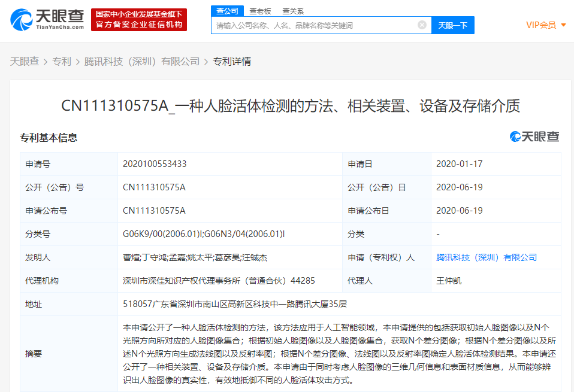
Task: Click the red official credit agency banner
Action: 139,20
